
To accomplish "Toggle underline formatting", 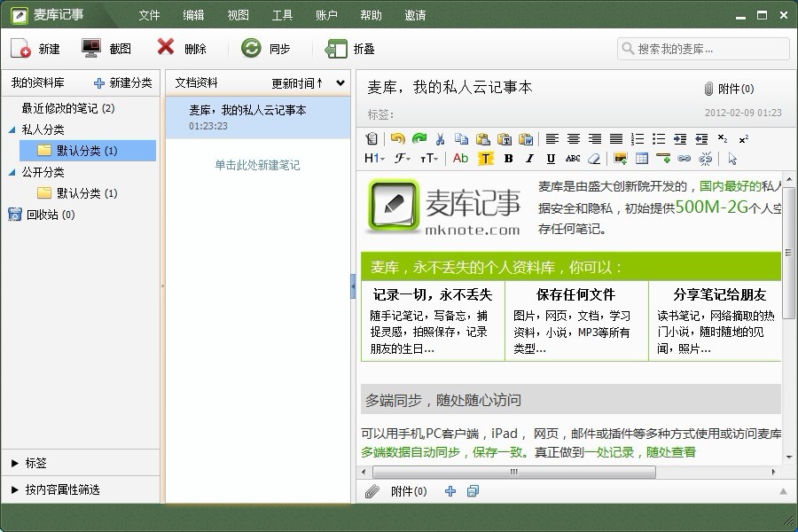I will click(x=551, y=159).
